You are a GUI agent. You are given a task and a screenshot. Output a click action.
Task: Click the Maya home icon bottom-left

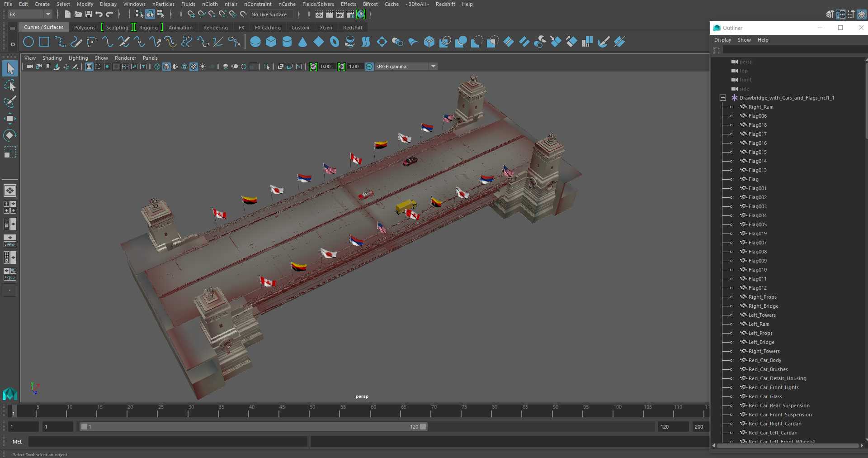[x=10, y=394]
